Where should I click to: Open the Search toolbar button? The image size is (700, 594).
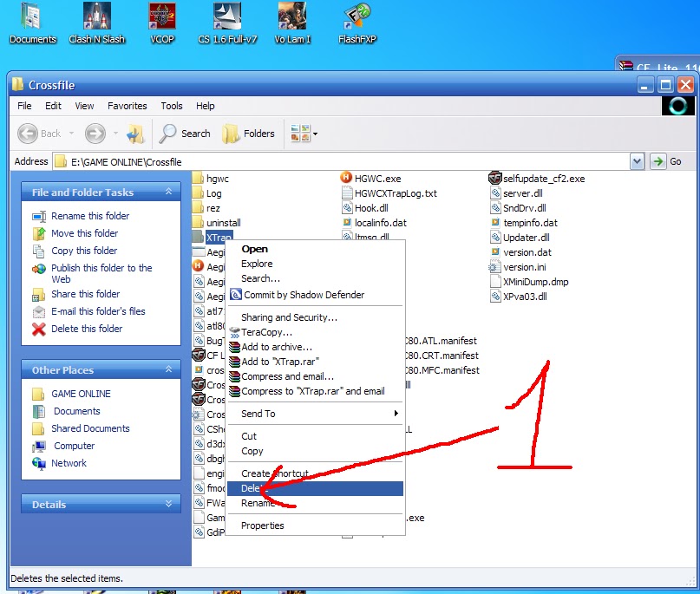(x=185, y=134)
